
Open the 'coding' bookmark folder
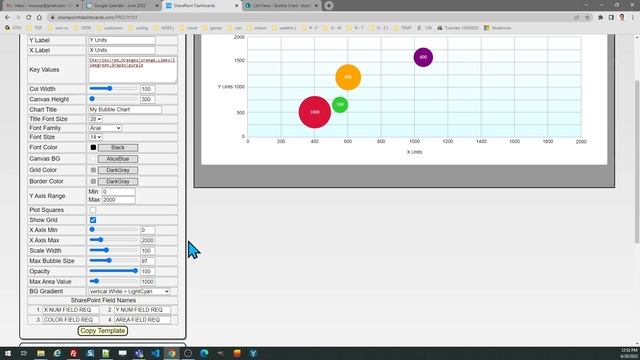(138, 28)
